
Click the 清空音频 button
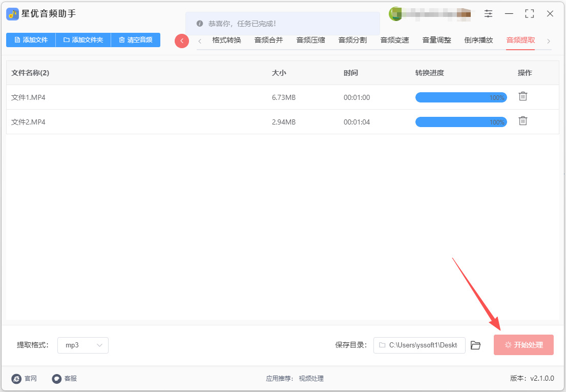point(136,40)
